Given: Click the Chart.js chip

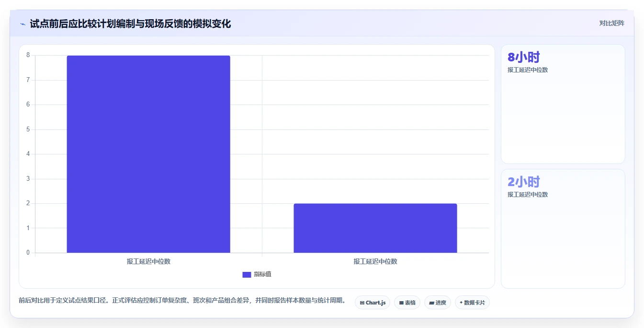Looking at the screenshot, I should pyautogui.click(x=372, y=303).
